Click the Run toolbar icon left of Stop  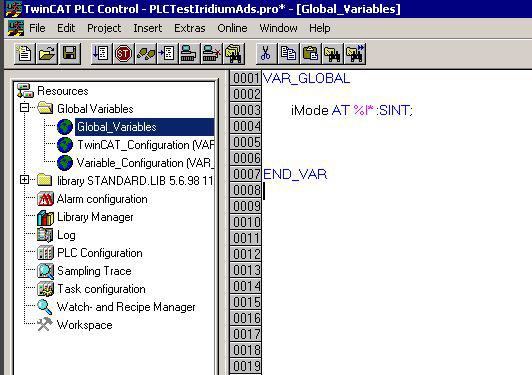click(x=101, y=53)
